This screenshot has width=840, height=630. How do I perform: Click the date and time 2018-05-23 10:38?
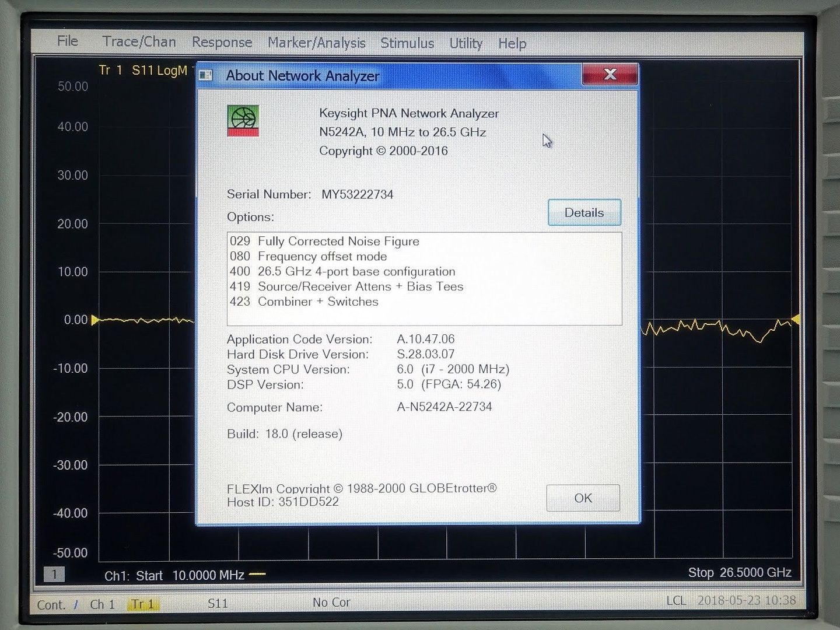click(x=747, y=600)
